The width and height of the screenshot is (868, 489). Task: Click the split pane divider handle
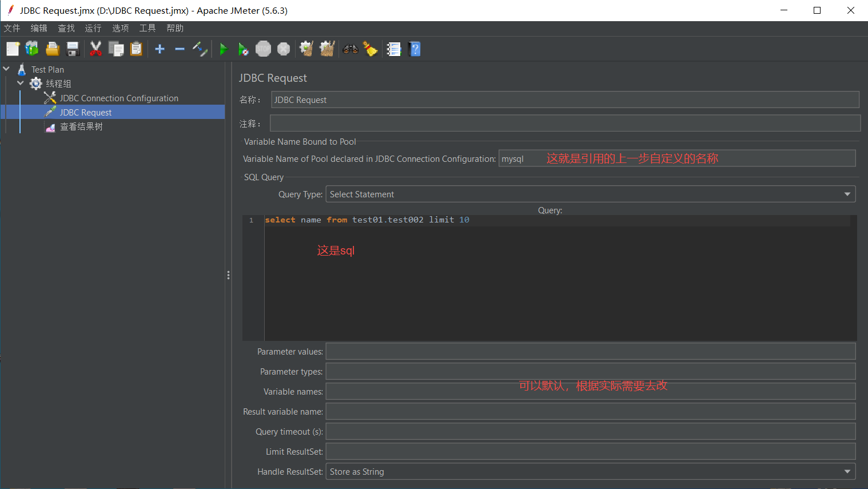coord(228,275)
